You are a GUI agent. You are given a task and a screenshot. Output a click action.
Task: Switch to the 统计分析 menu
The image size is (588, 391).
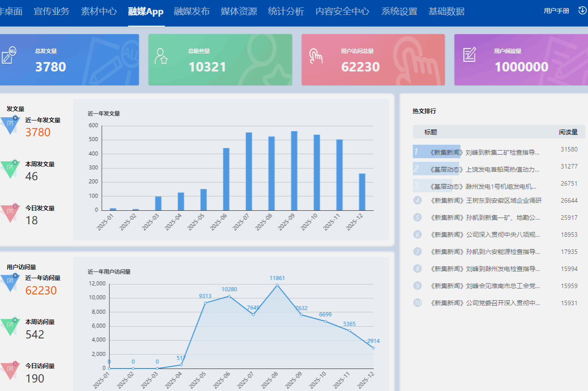coord(286,12)
